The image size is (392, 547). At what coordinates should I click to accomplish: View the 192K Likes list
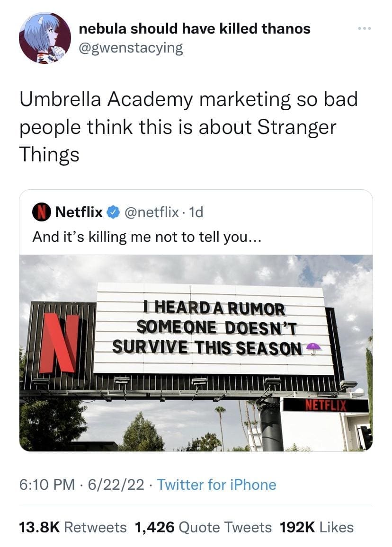point(317,527)
